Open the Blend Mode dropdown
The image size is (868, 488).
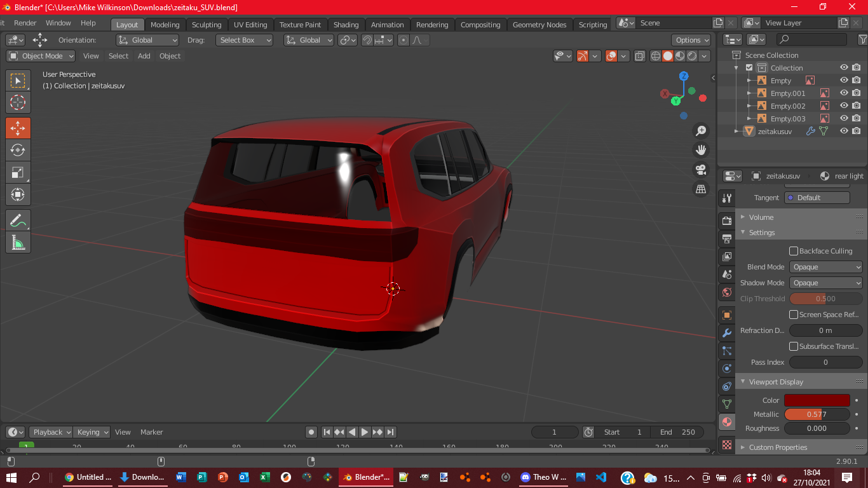[825, 267]
